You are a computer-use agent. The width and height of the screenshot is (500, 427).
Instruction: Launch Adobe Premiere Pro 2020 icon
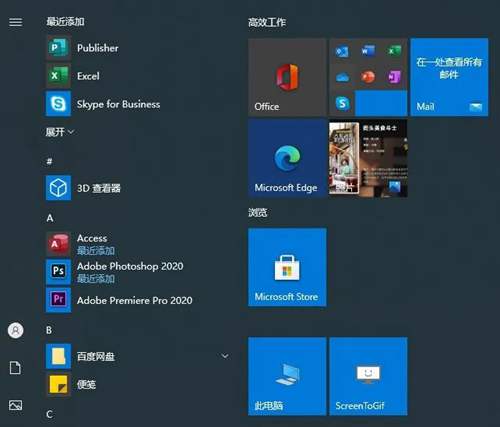click(58, 300)
